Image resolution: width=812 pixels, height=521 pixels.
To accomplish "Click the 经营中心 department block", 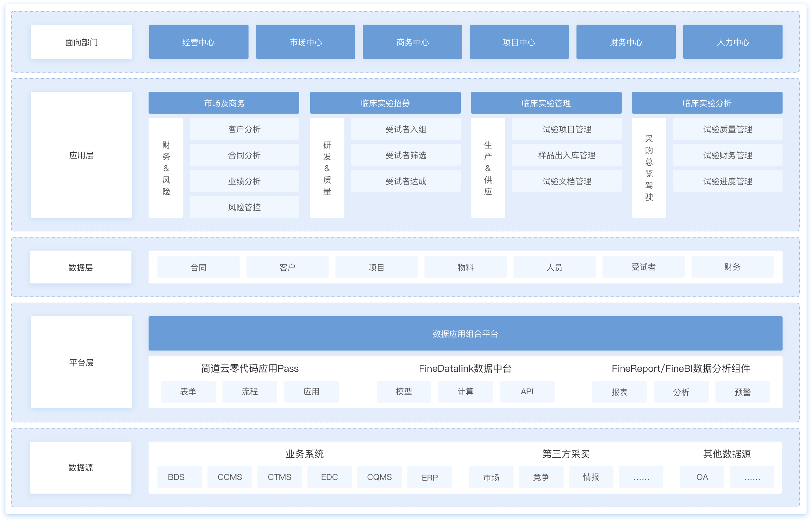I will point(199,42).
